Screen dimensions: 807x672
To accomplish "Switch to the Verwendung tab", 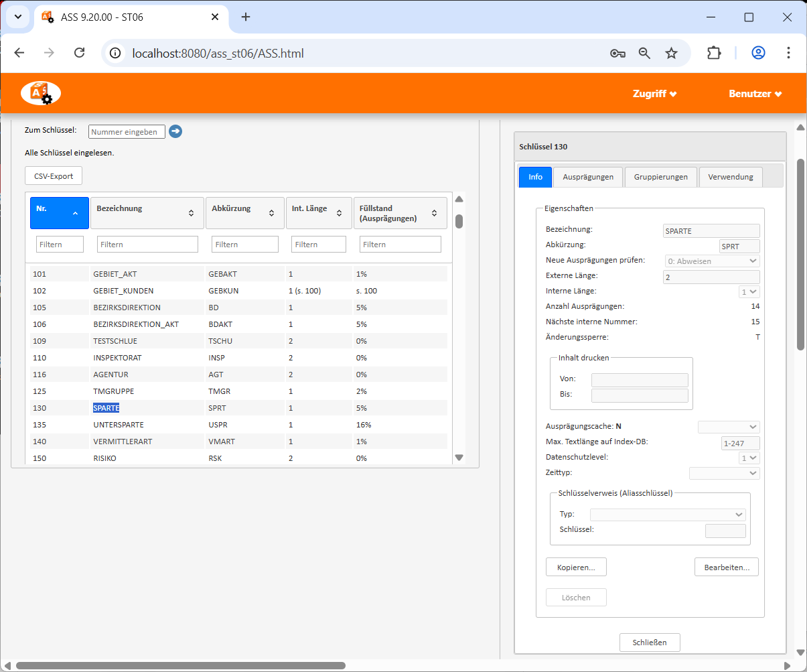I will (x=731, y=177).
